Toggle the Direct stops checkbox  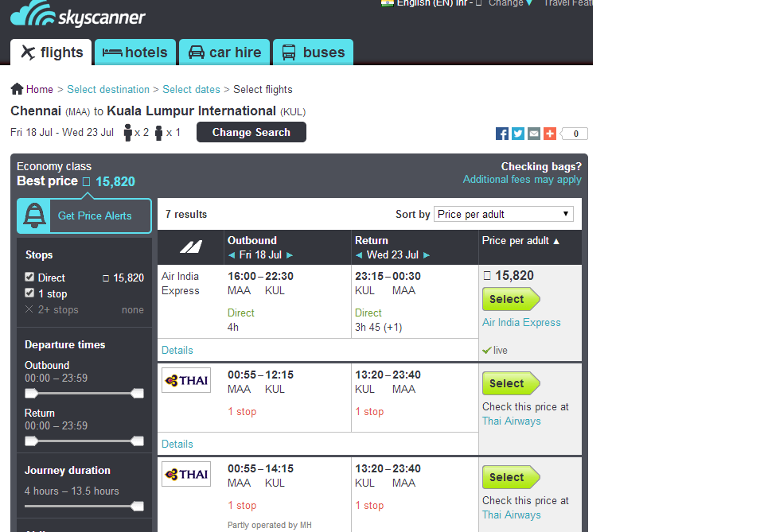coord(29,277)
